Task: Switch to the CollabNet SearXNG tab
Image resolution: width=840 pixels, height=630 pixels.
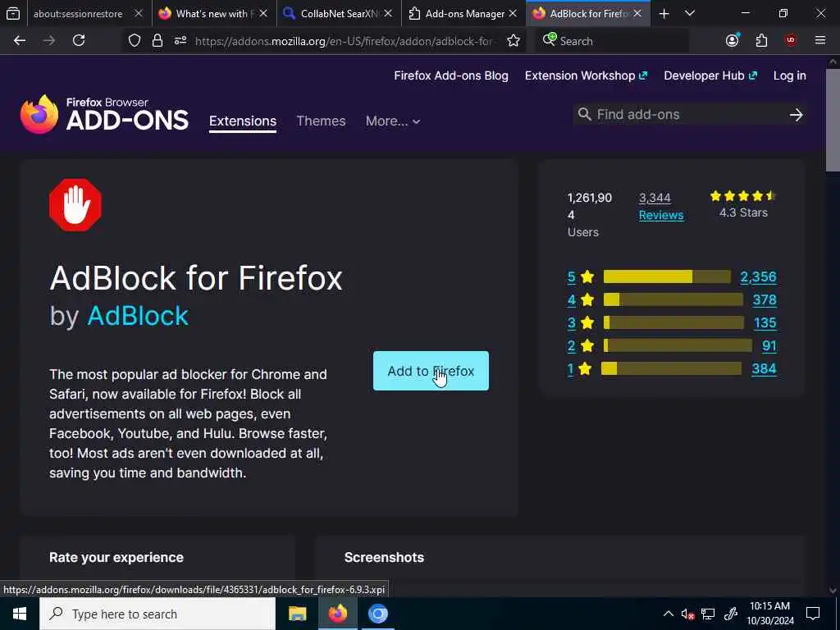Action: [x=337, y=14]
